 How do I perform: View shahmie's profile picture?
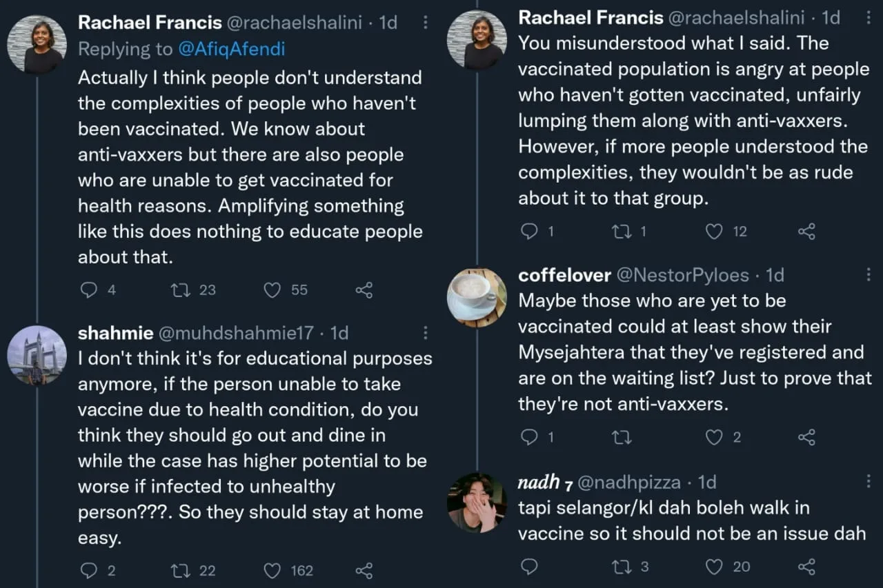(x=37, y=355)
